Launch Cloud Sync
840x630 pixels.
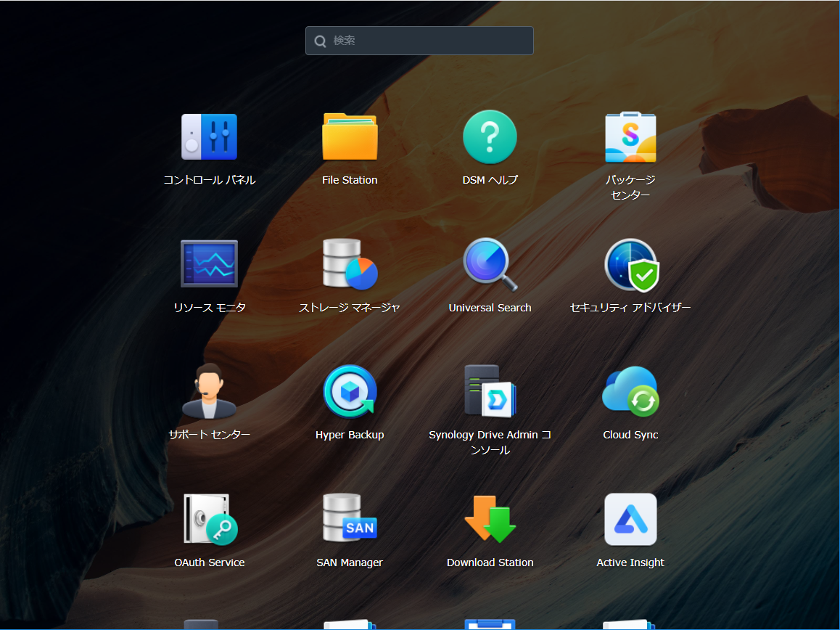pyautogui.click(x=630, y=391)
